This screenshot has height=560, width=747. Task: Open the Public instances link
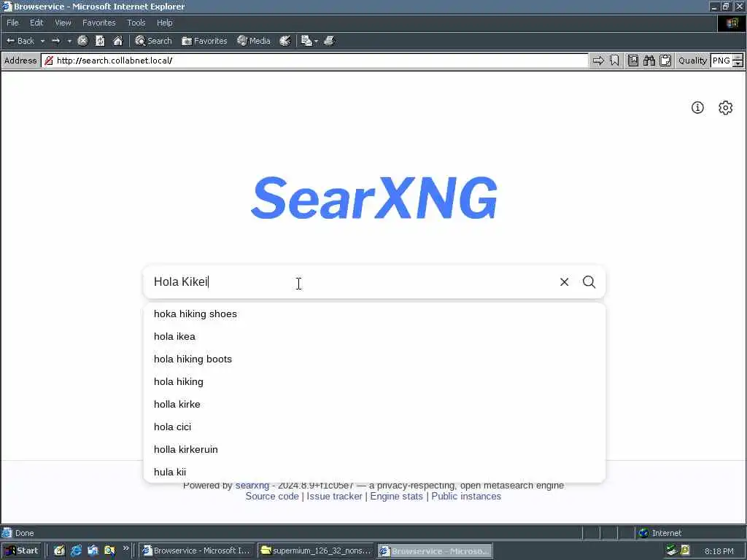point(466,496)
